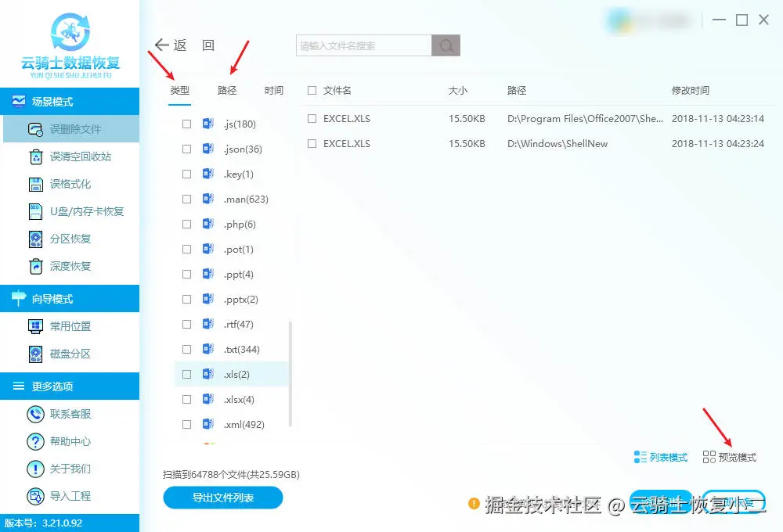This screenshot has height=532, width=783.
Task: Tick the select-all 文件名 header checkbox
Action: 312,90
